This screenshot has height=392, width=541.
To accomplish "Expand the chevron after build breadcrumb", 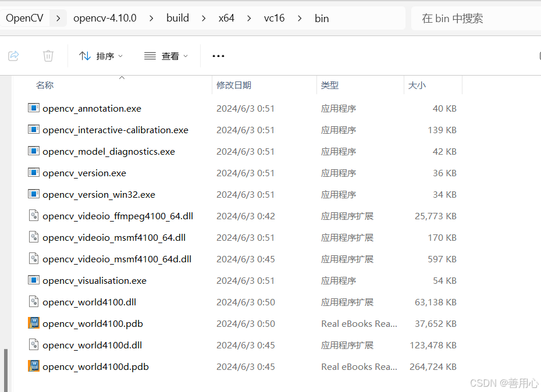I will pyautogui.click(x=204, y=18).
